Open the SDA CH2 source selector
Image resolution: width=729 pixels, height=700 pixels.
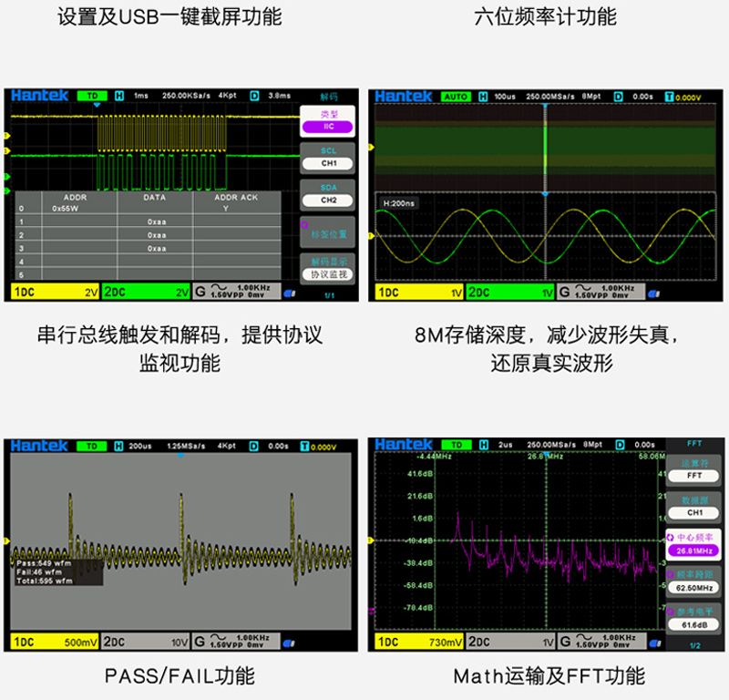(328, 195)
